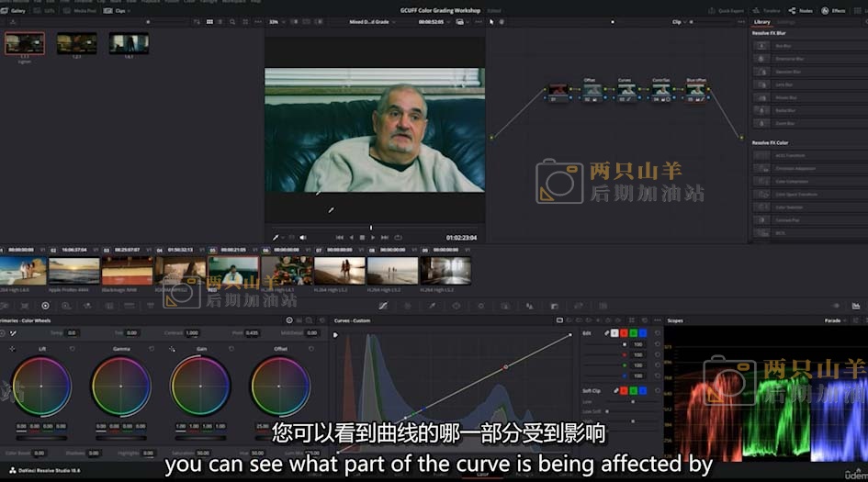
Task: Open the Curves palette icon
Action: click(383, 306)
